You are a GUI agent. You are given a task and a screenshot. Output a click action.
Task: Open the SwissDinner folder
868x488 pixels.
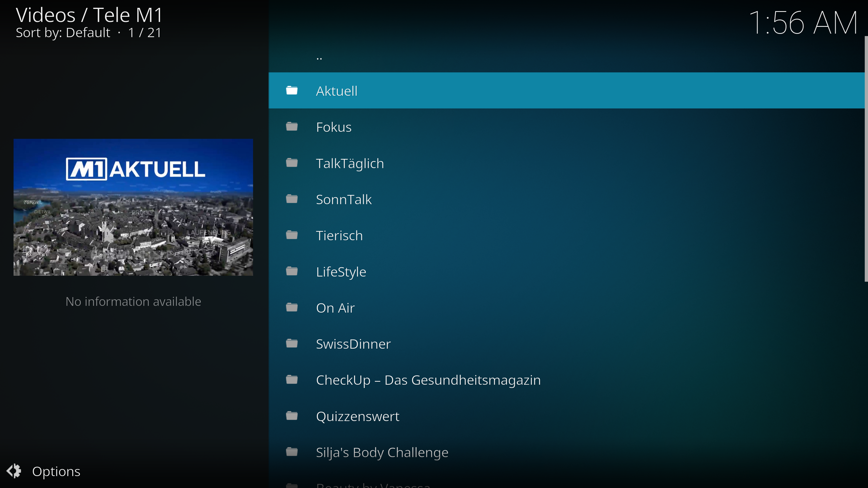pyautogui.click(x=353, y=344)
